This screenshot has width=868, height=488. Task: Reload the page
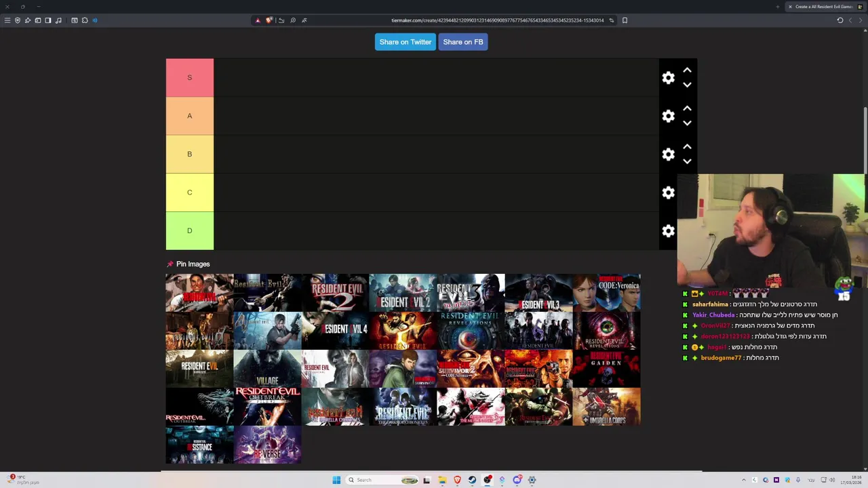840,20
